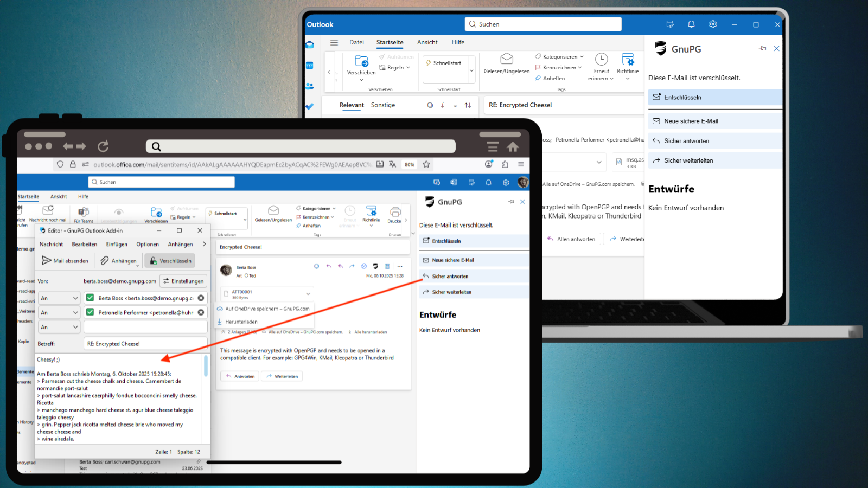Click the reply arrow icon on Berta's message
The height and width of the screenshot is (488, 868).
pos(329,266)
